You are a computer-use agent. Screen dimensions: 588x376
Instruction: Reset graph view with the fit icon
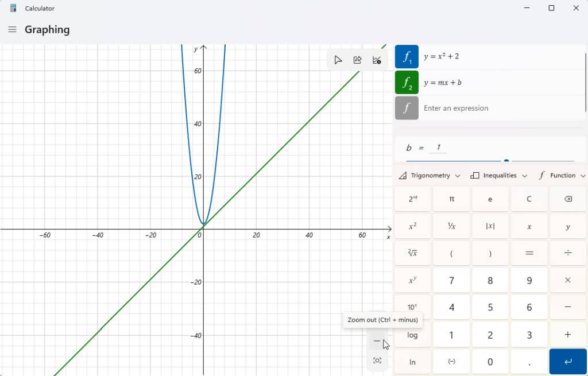coord(377,361)
